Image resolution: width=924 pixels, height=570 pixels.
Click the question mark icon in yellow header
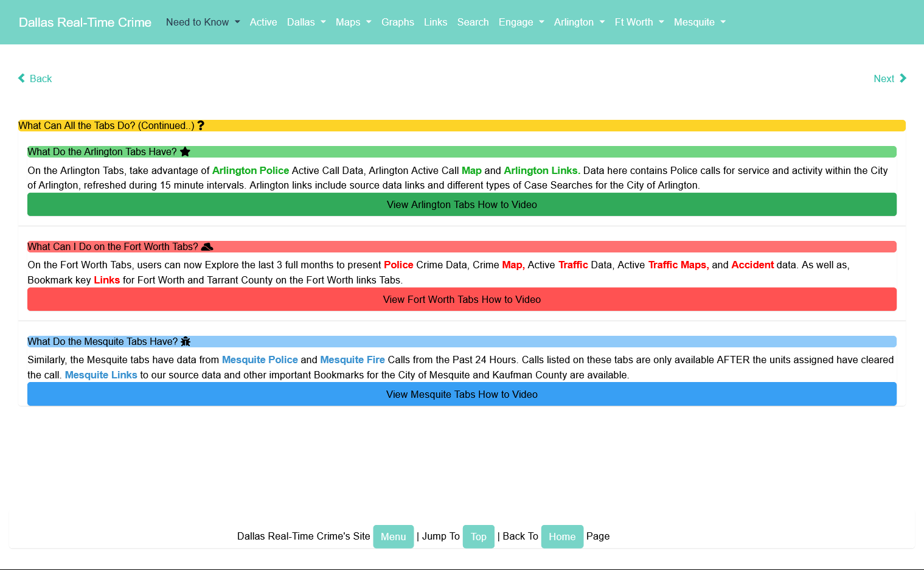coord(201,125)
